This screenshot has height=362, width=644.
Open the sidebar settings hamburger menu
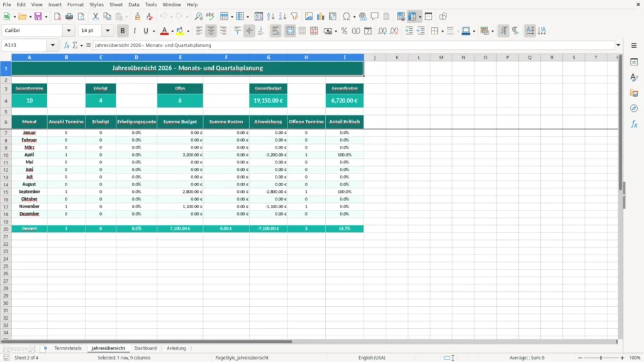coord(634,45)
